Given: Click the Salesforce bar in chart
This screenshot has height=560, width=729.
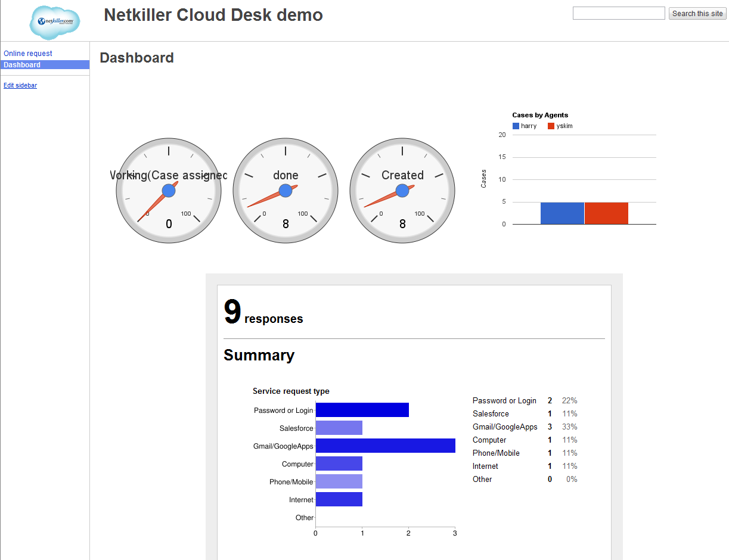Looking at the screenshot, I should pyautogui.click(x=339, y=428).
